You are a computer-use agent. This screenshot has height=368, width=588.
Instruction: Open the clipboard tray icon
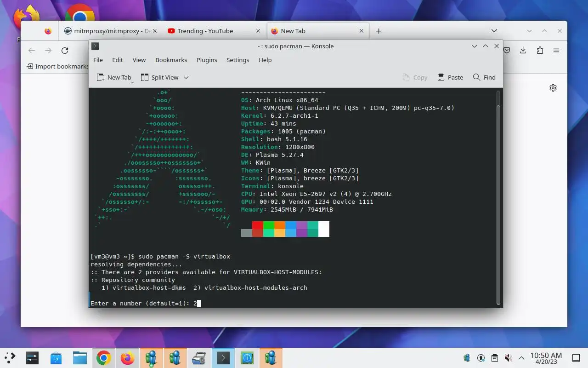click(x=494, y=358)
